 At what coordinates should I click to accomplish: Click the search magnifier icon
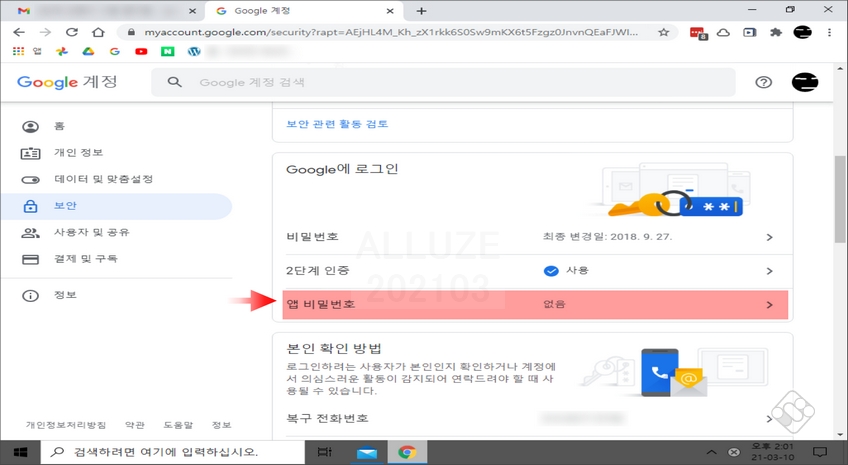point(174,82)
